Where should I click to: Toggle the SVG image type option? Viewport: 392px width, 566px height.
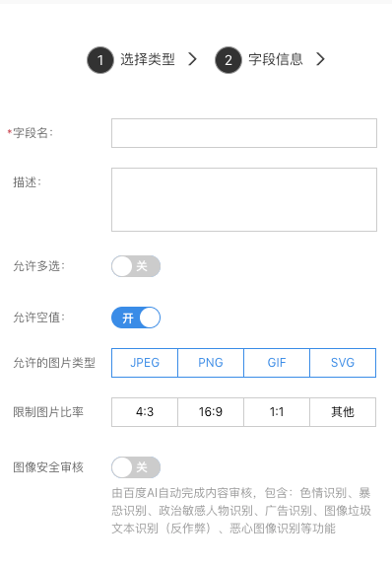(x=343, y=363)
